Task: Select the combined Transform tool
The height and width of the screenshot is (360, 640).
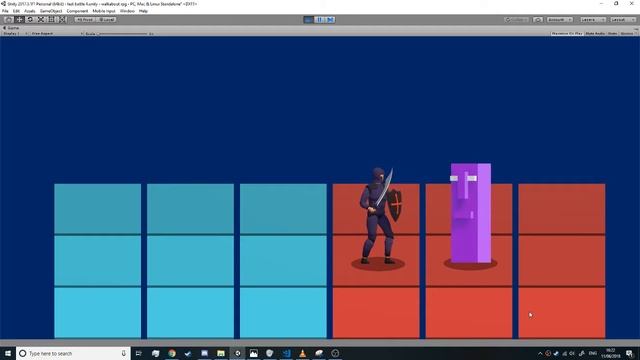Action: click(x=62, y=20)
